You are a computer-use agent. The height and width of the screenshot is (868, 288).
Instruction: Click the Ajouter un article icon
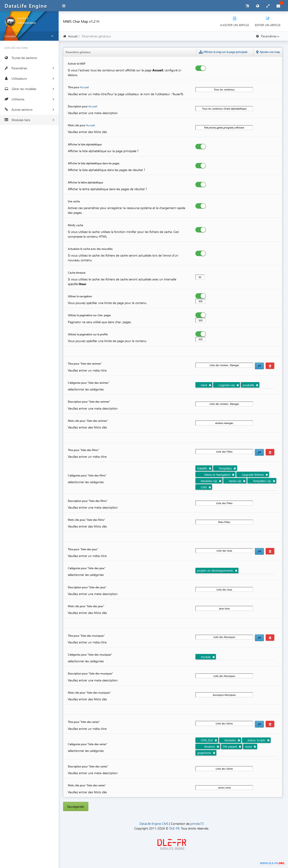tap(235, 18)
